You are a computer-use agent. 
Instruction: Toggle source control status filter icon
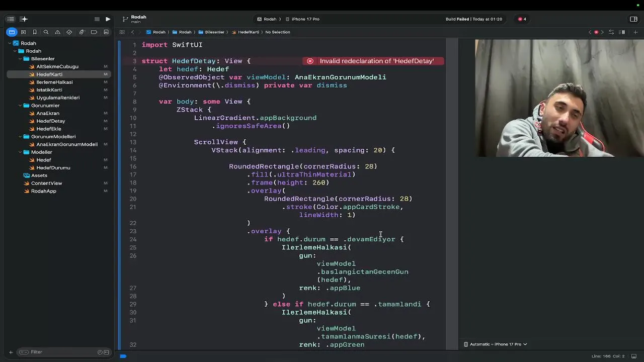click(x=106, y=352)
